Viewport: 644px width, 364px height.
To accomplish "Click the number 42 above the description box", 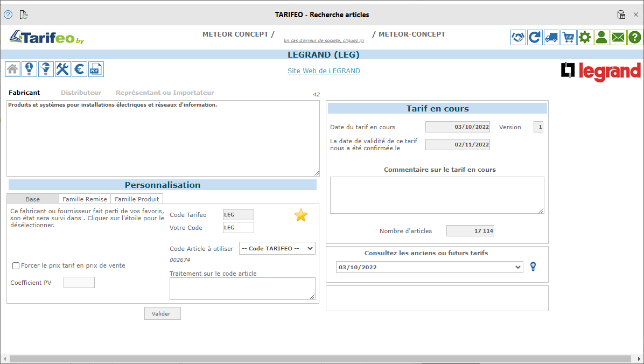I will [316, 94].
